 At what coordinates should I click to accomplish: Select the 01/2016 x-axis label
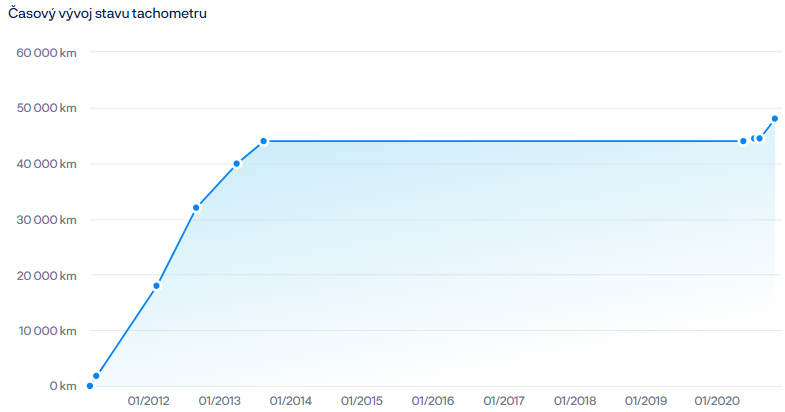coord(433,401)
